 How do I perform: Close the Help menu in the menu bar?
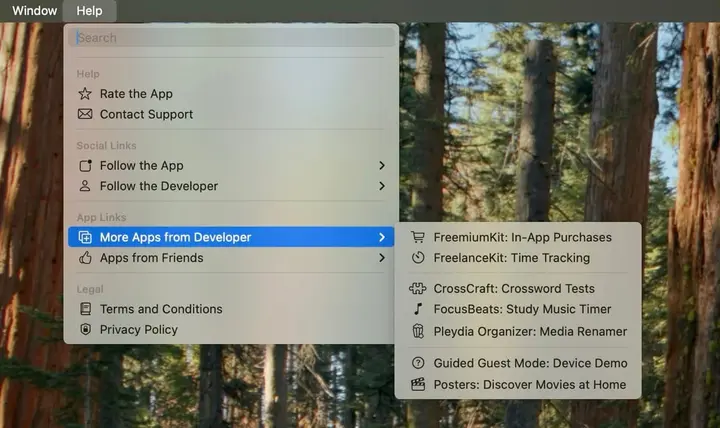[x=90, y=11]
